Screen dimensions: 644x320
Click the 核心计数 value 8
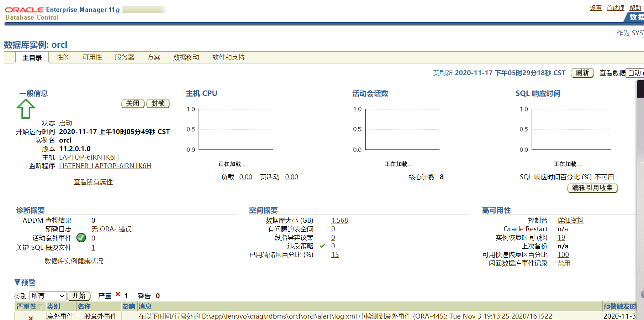tap(442, 177)
